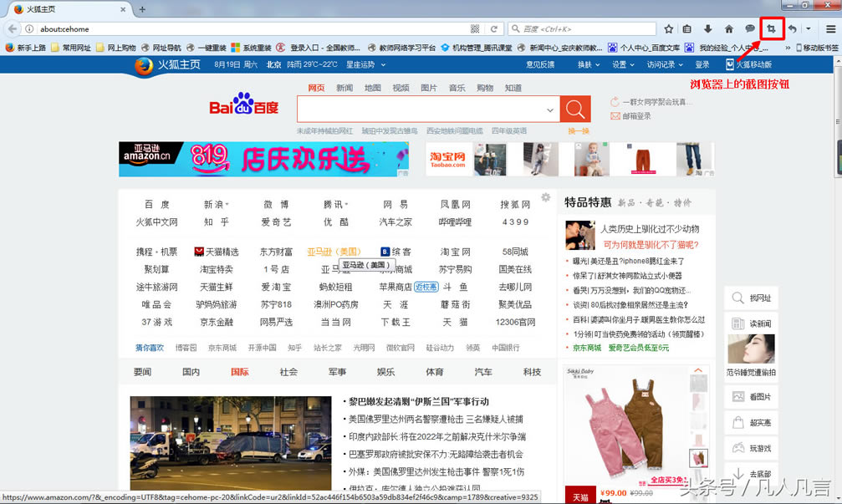Click the screenshot crop button in toolbar

tap(771, 28)
